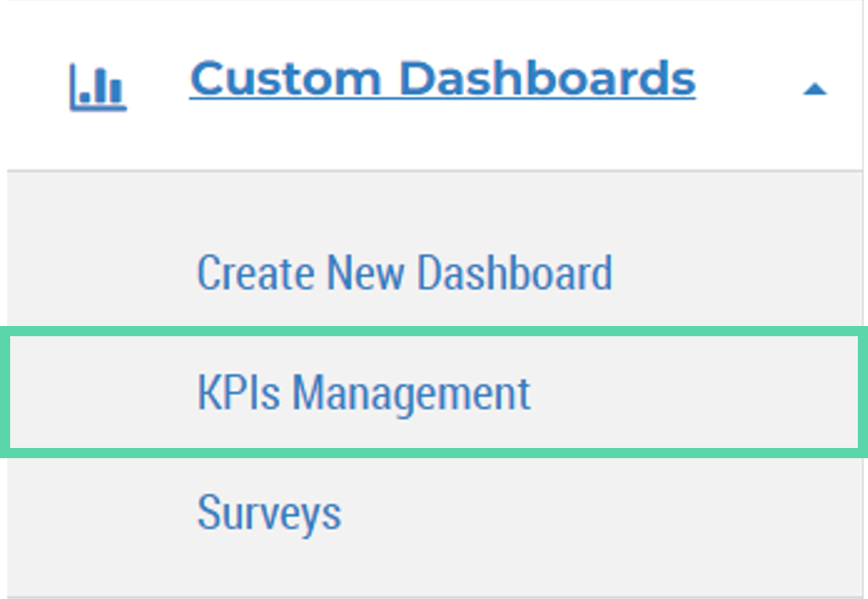Click the bar chart icon beside Custom Dashboards

click(98, 87)
